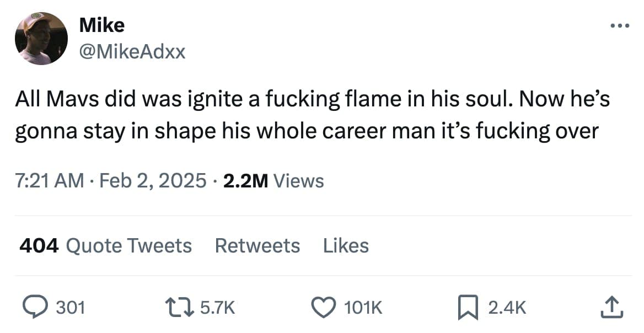Bookmark the tweet using the bookmark icon

coord(468,308)
